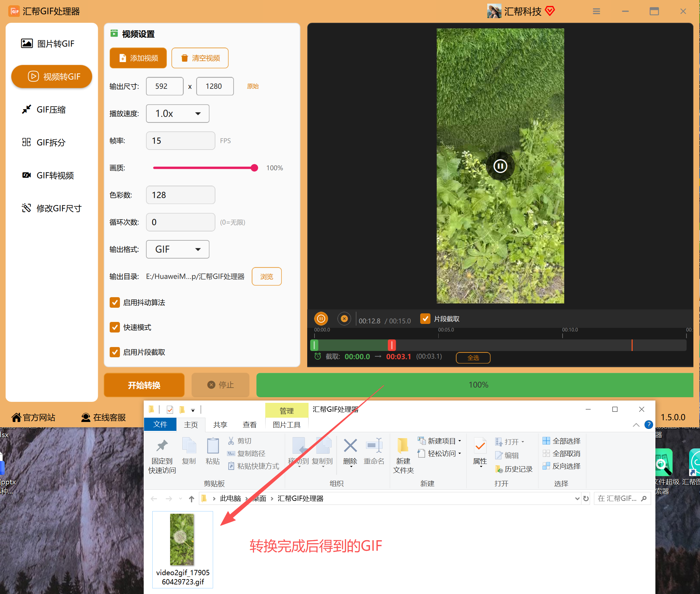
Task: Click the 剪切 scissors item
Action: pos(239,441)
